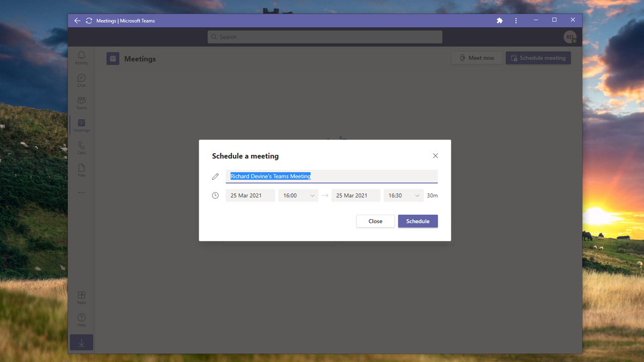
Task: Click the pencil icon beside meeting title
Action: click(215, 176)
